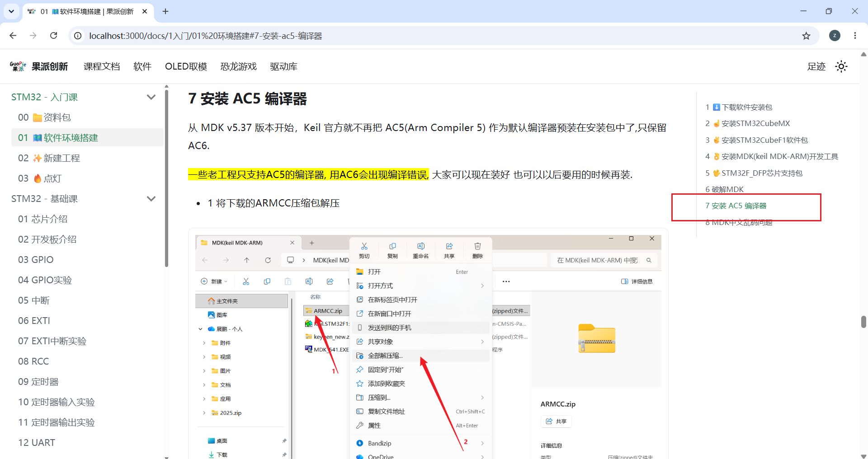View site information icon in address bar
The image size is (868, 459).
[x=78, y=36]
